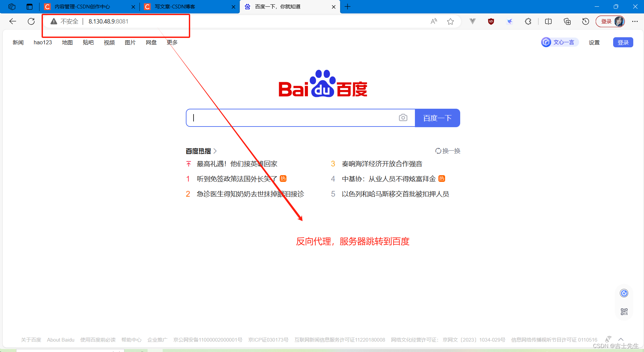The image size is (644, 352).
Task: Open 关于百度 footer link
Action: pos(31,340)
